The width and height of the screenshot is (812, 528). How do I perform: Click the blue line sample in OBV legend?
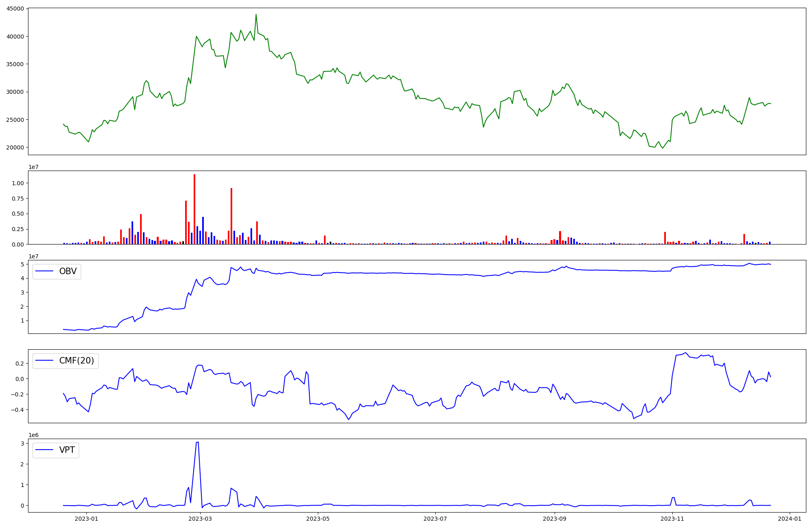[x=45, y=271]
